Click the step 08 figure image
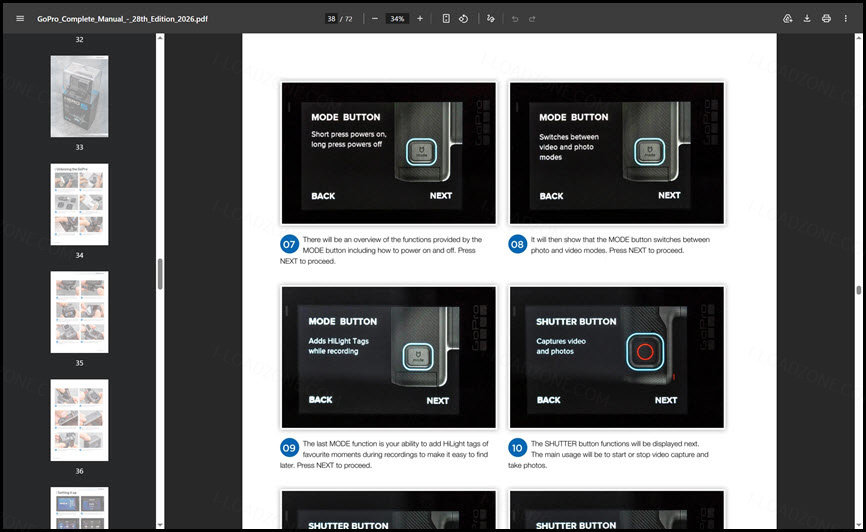 616,153
